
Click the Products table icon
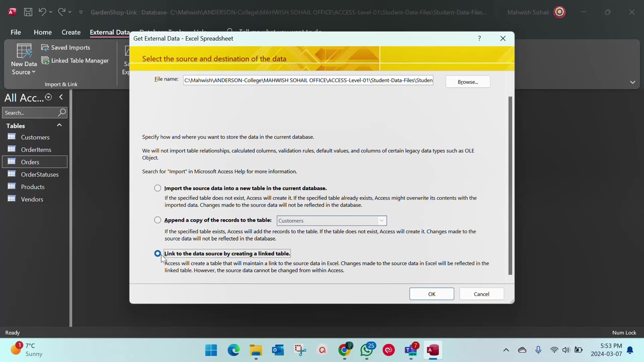point(12,187)
